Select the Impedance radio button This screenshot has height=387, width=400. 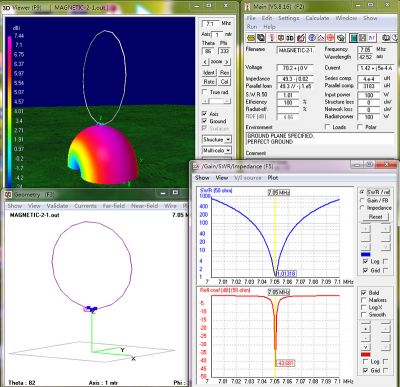tap(362, 208)
